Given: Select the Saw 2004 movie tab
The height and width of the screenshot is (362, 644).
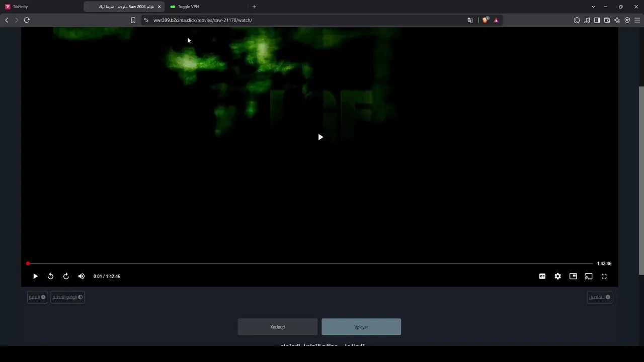Looking at the screenshot, I should [123, 7].
